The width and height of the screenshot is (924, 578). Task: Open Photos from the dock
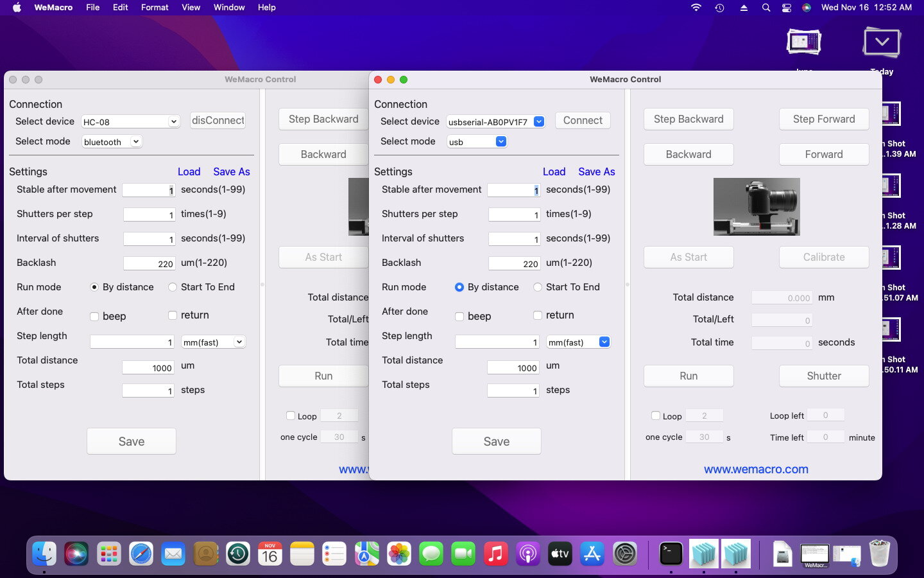pyautogui.click(x=398, y=553)
